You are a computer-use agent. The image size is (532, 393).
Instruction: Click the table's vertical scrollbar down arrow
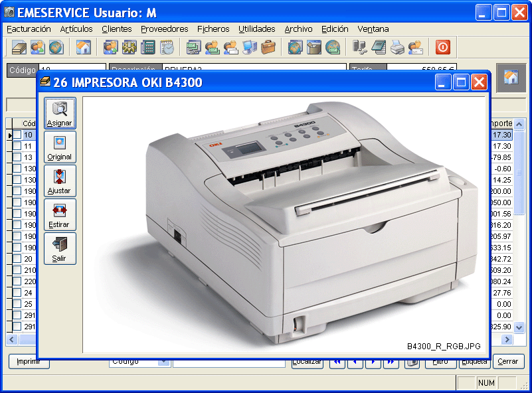[519, 327]
